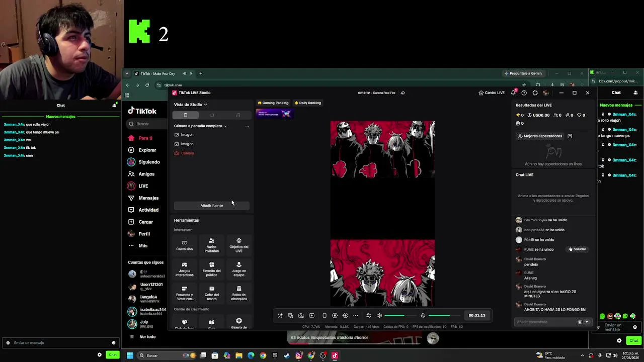Image resolution: width=644 pixels, height=362 pixels.
Task: Open the Isabella.sc144 followed account
Action: click(147, 311)
